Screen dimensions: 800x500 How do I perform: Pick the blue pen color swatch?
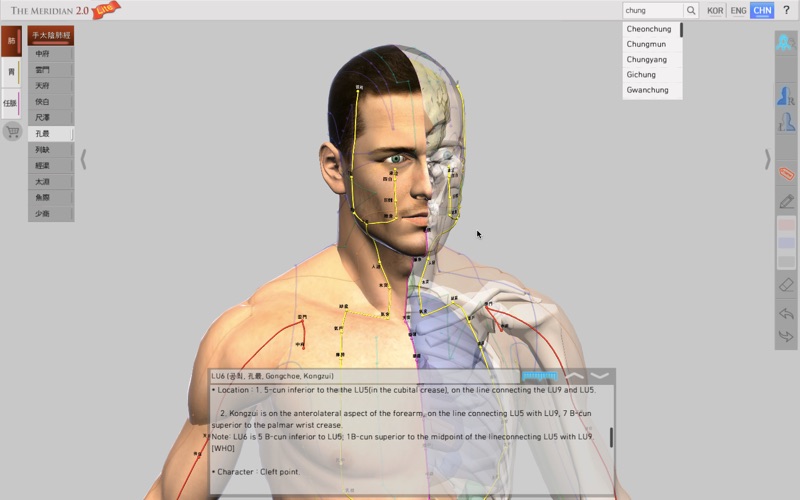coord(786,242)
